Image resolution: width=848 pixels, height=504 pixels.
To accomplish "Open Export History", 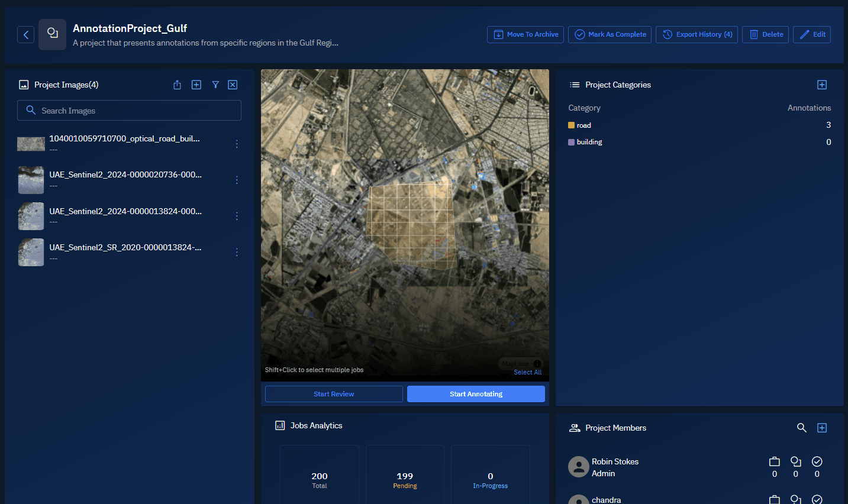I will coord(697,34).
